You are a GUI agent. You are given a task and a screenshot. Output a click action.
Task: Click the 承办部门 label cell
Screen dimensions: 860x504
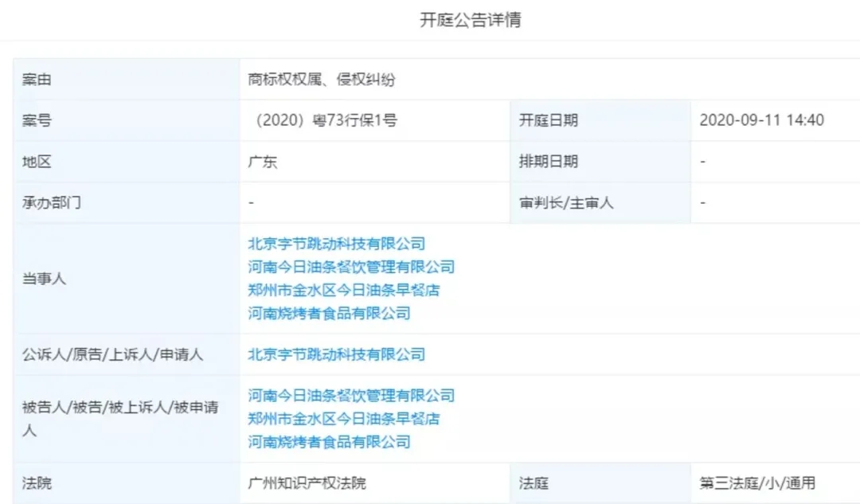(51, 202)
